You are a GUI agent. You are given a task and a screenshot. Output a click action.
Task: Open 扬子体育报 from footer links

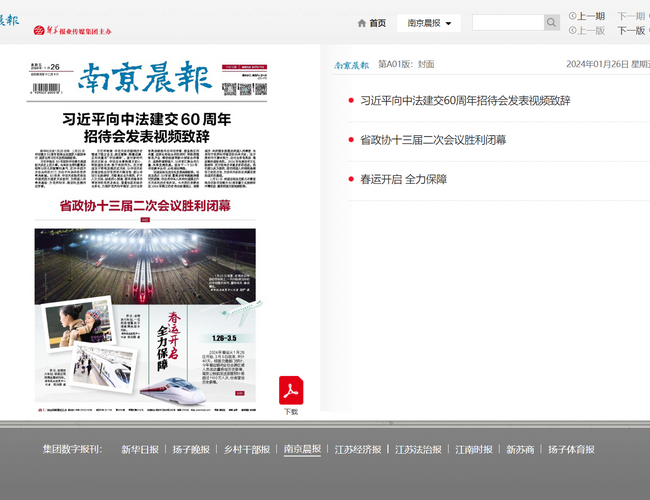(571, 450)
